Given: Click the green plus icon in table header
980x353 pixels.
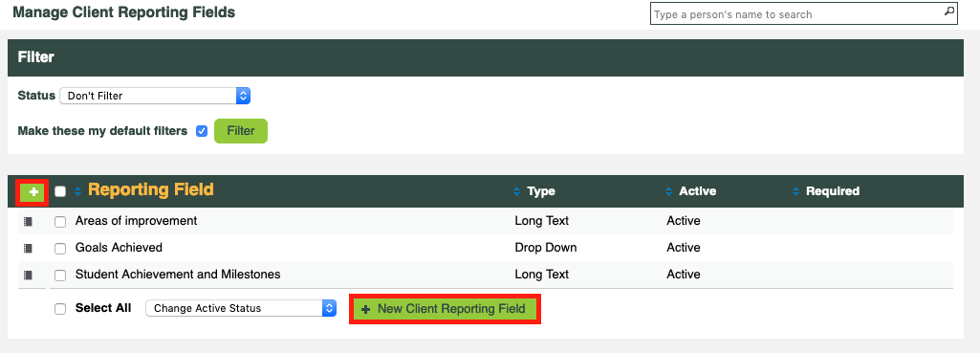Looking at the screenshot, I should tap(32, 191).
